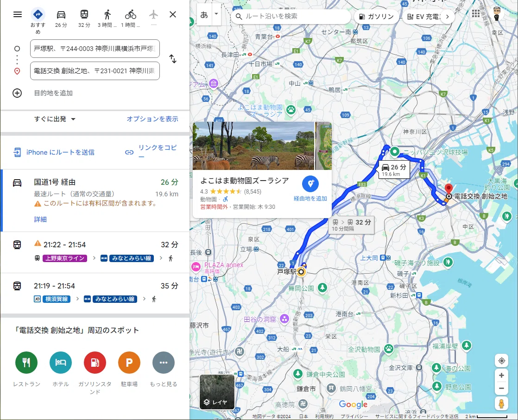Select the recommended travel mode icon
Viewport: 518px width, 420px height.
pos(38,14)
